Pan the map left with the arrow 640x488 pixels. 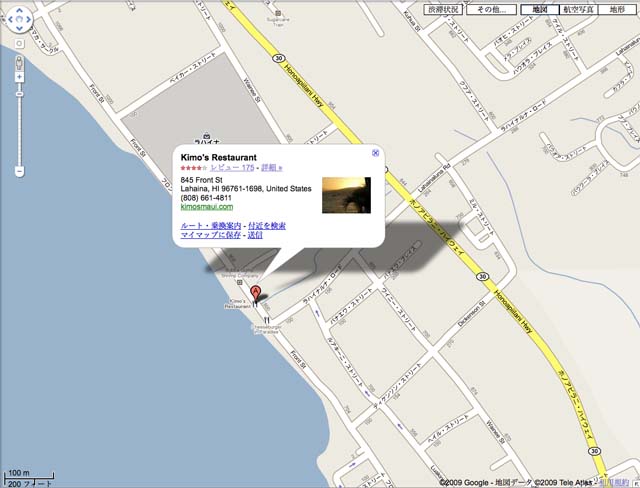[x=11, y=20]
